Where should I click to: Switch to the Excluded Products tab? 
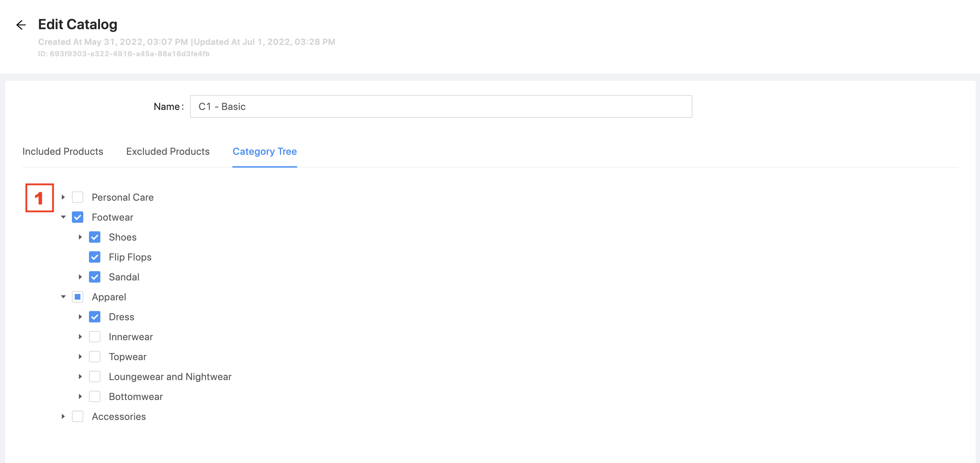(167, 151)
